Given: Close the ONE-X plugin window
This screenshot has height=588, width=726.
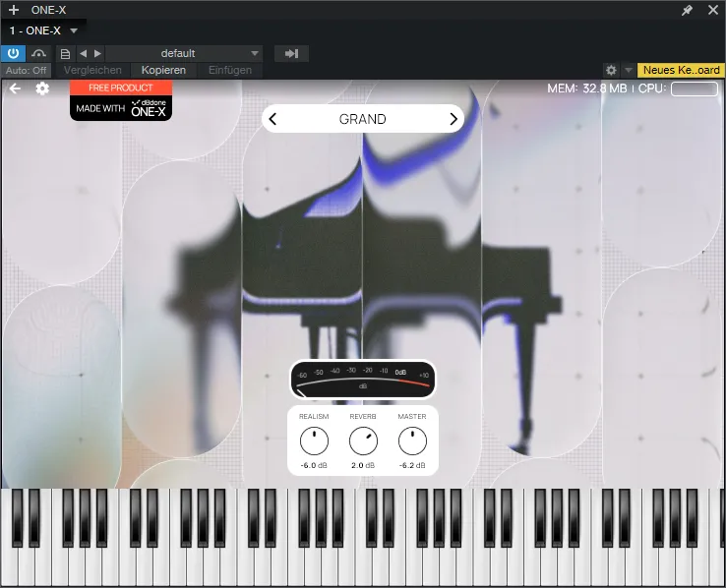Looking at the screenshot, I should [x=713, y=10].
